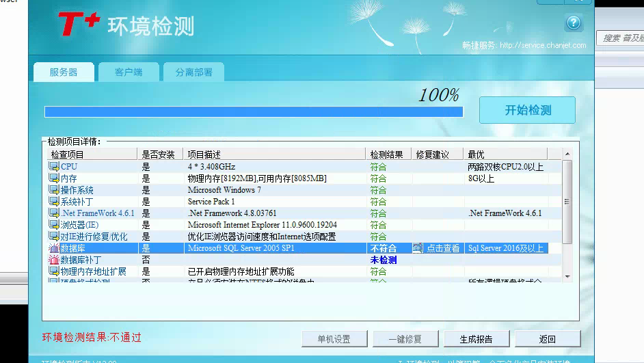The width and height of the screenshot is (644, 363).
Task: Select the 系统补丁 row monitor icon
Action: tap(54, 201)
